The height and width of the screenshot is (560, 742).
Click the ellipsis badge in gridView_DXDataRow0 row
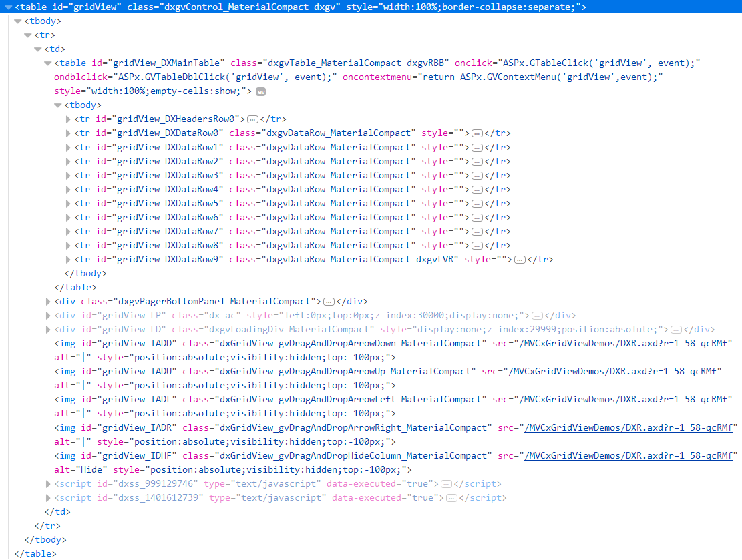tap(477, 133)
